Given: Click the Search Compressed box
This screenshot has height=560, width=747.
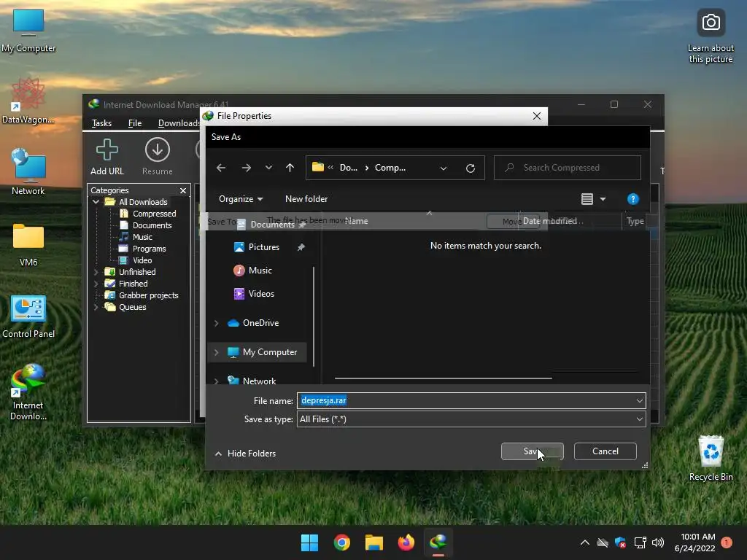Looking at the screenshot, I should [x=567, y=168].
